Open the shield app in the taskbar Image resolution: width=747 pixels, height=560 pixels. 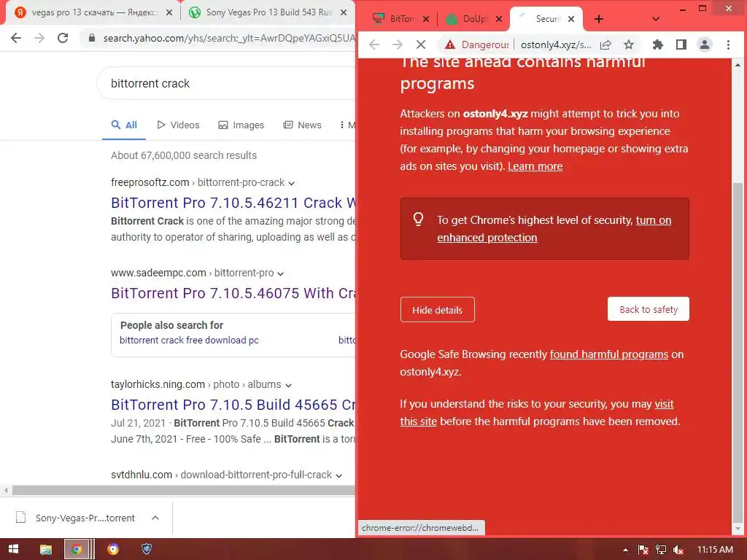(x=147, y=550)
